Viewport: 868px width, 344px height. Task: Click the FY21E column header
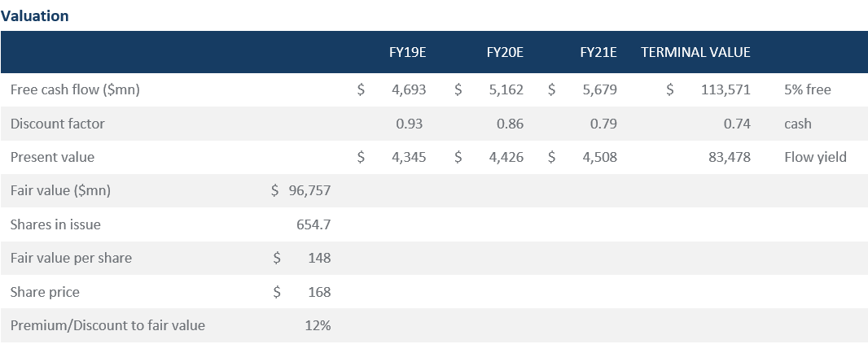point(598,53)
